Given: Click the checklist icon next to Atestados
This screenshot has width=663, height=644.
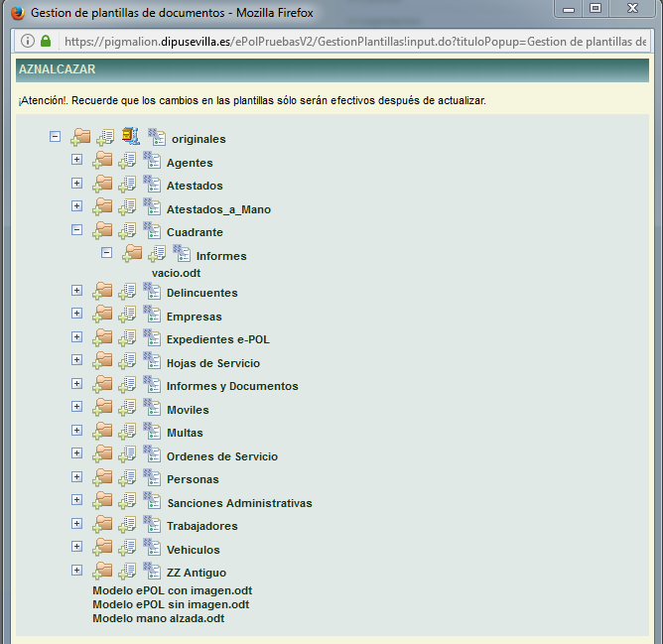Looking at the screenshot, I should (x=152, y=184).
